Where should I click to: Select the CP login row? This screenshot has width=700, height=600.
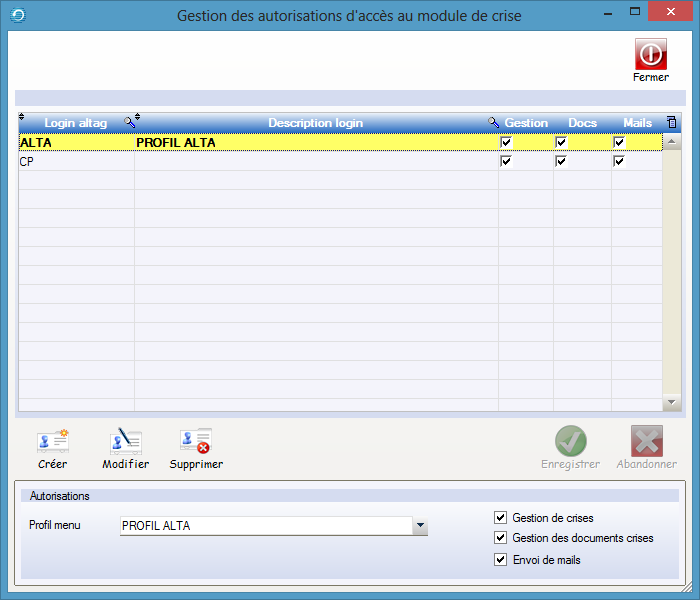pyautogui.click(x=75, y=161)
